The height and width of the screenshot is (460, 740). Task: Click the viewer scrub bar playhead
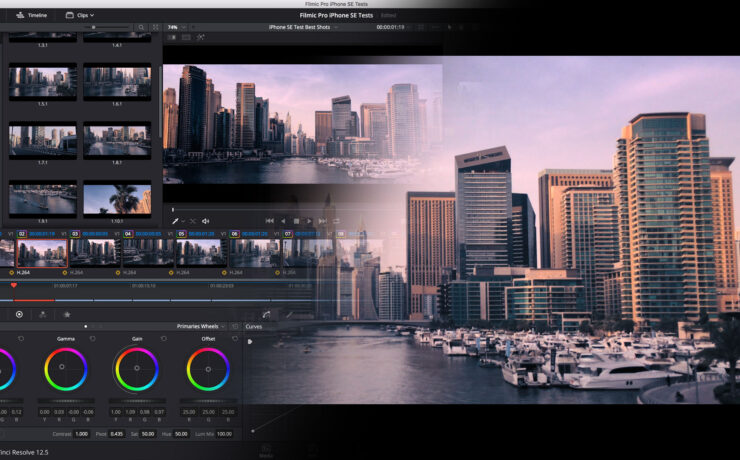click(173, 209)
